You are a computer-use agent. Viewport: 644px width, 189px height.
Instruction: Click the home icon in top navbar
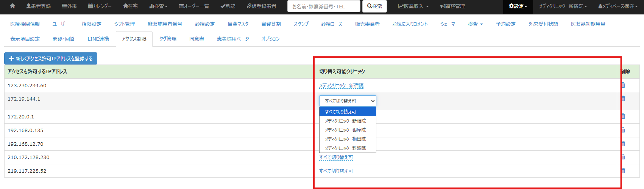(12, 6)
